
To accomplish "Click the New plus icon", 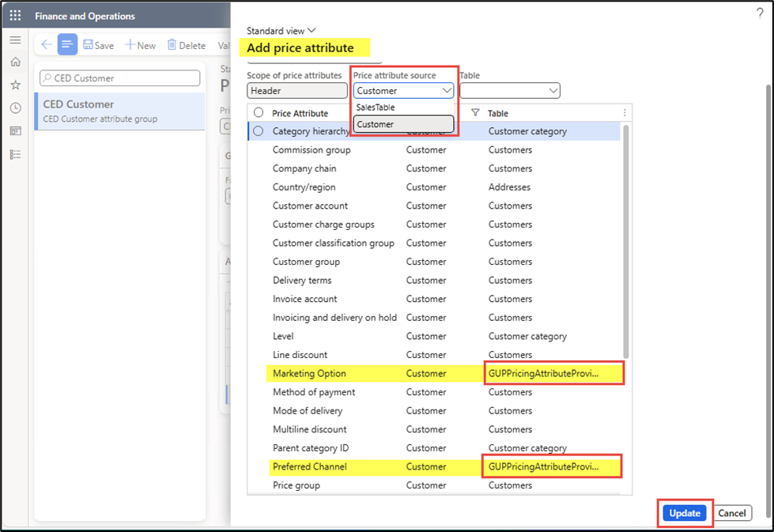I will click(130, 45).
